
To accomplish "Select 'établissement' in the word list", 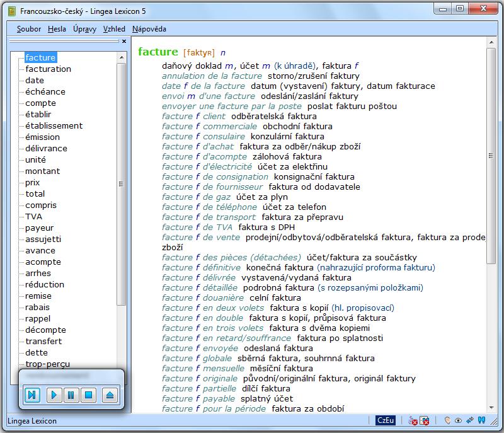I will click(54, 125).
